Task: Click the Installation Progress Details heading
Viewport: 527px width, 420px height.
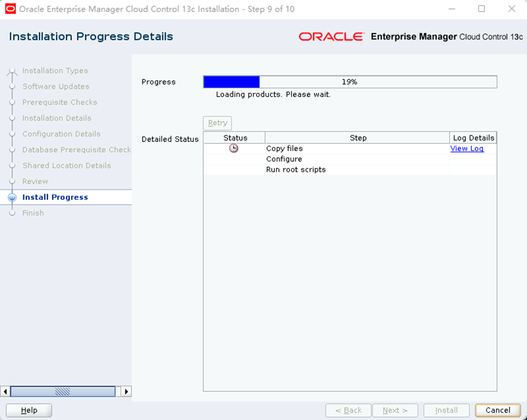Action: point(91,37)
